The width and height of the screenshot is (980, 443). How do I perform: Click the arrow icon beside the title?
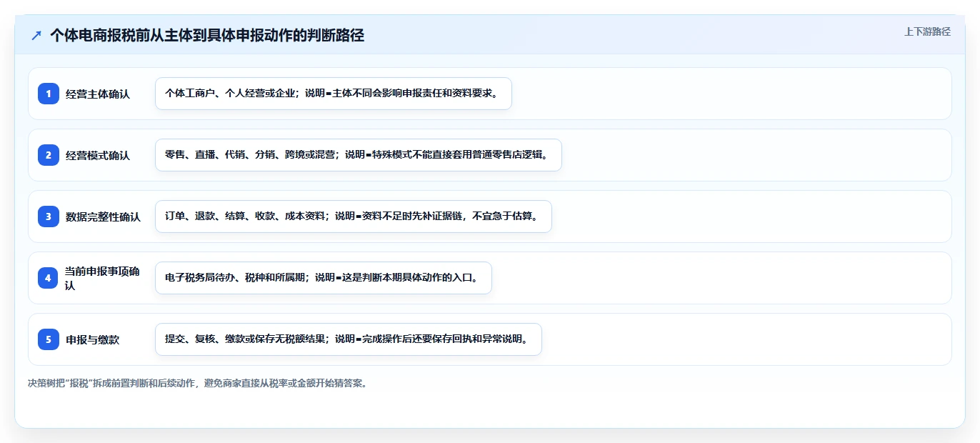pyautogui.click(x=36, y=36)
